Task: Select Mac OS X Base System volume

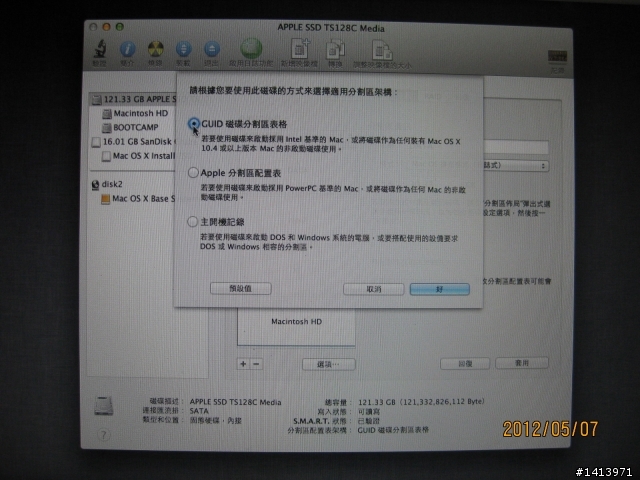Action: point(138,199)
